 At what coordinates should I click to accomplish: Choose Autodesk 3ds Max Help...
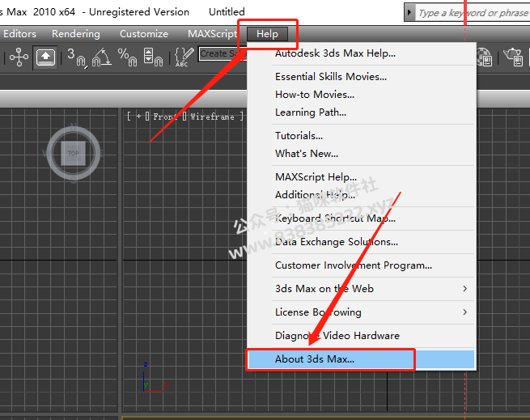tap(362, 53)
